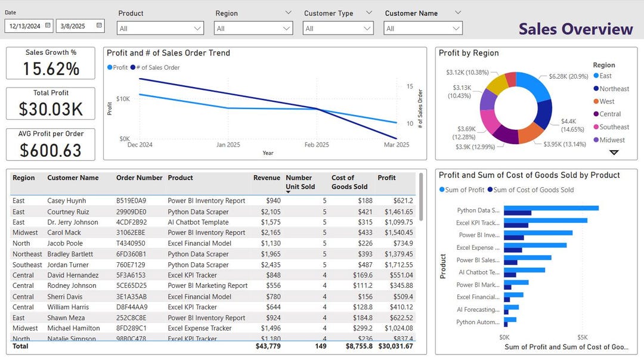Viewport: 644px width, 357px height.
Task: Open the Region filter dropdown
Action: 253,29
